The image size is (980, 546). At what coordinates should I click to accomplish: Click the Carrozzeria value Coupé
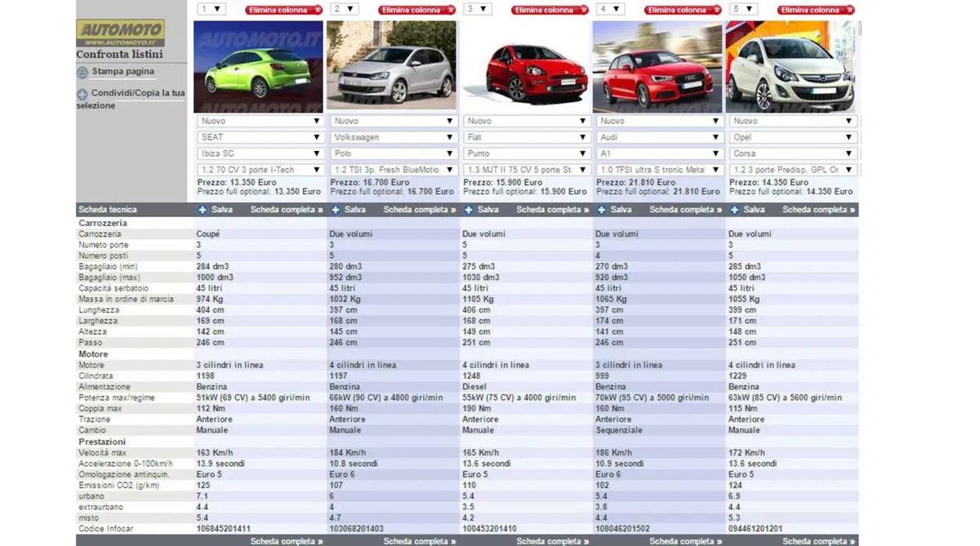pyautogui.click(x=208, y=234)
